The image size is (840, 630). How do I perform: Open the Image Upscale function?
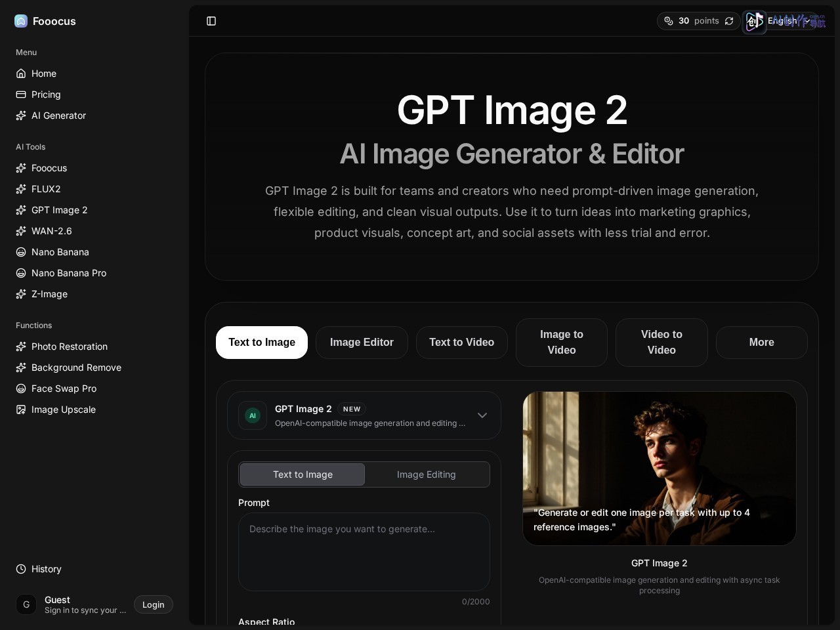point(94,409)
